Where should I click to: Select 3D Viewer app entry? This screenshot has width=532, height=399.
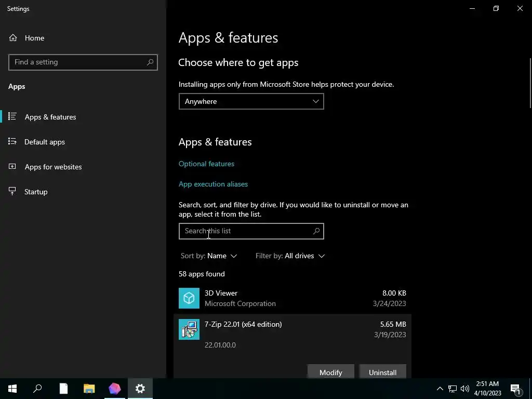pyautogui.click(x=292, y=298)
